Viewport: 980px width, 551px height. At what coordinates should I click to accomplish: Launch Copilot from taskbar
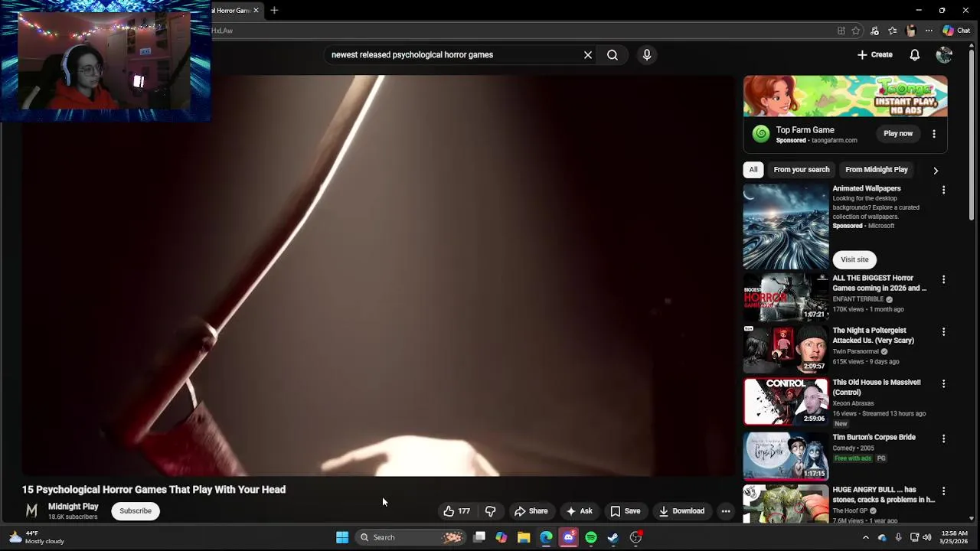(501, 537)
